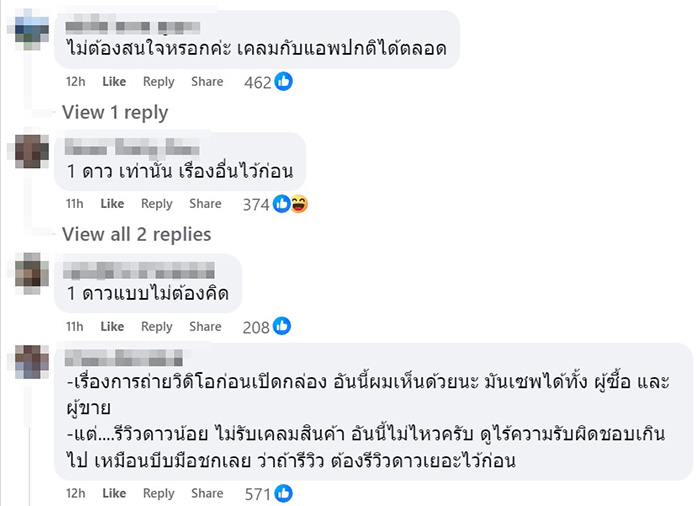Open the blurred author name of the last comment
The width and height of the screenshot is (700, 506).
click(x=124, y=359)
